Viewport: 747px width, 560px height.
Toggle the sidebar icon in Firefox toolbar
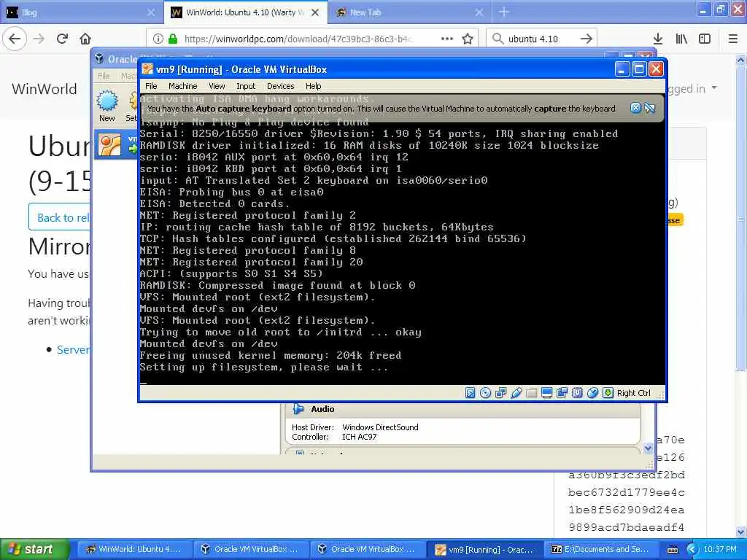[x=705, y=39]
